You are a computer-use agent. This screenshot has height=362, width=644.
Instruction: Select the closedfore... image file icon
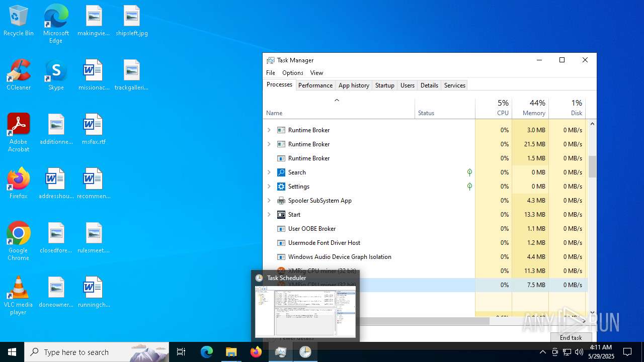[x=56, y=238]
